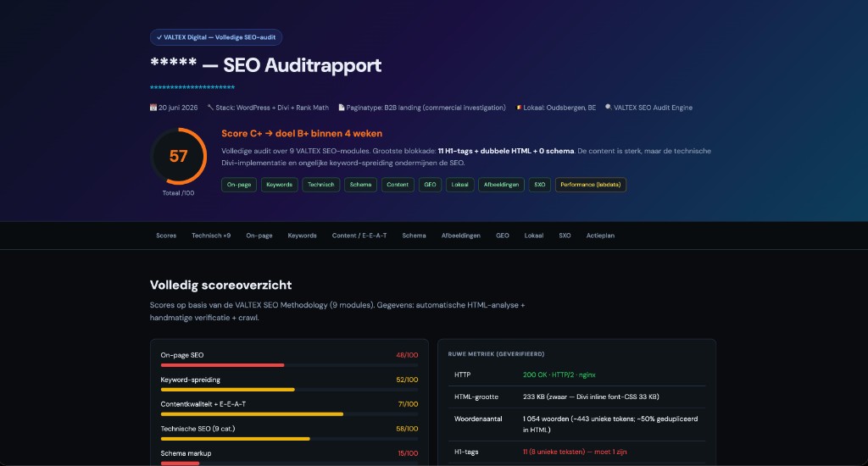Click the Schema markup label
This screenshot has height=466, width=868.
pos(186,453)
